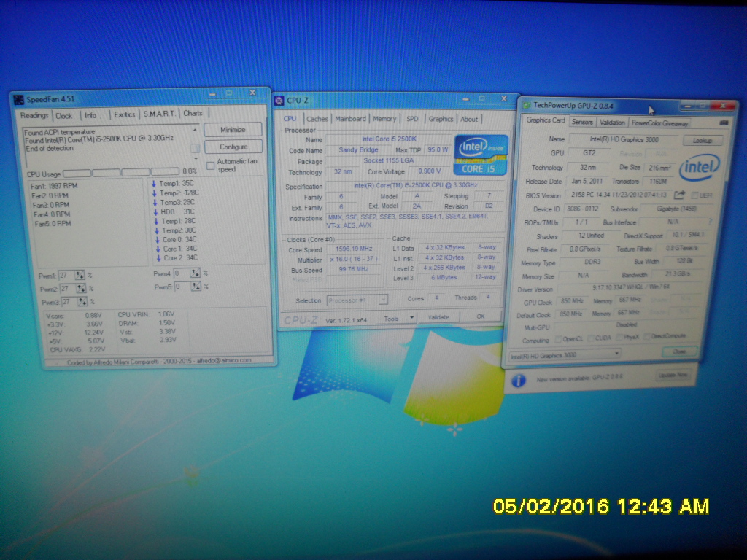Click the Temp3 29C arrow icon

[155, 203]
